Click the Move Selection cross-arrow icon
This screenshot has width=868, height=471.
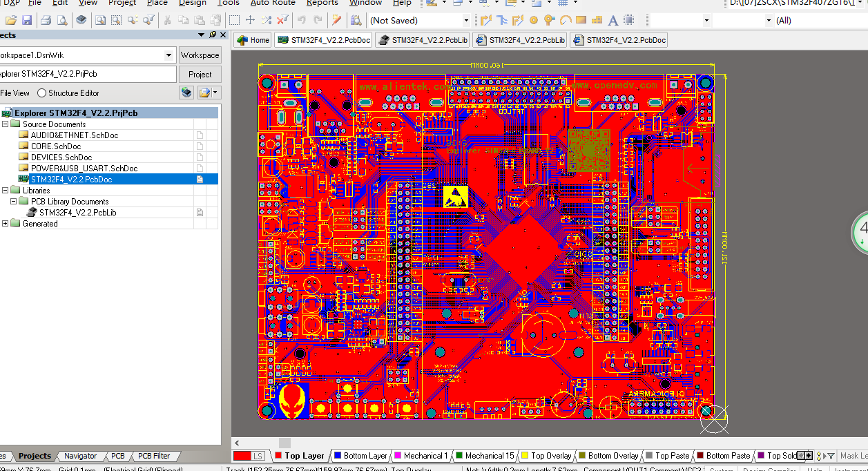(250, 20)
